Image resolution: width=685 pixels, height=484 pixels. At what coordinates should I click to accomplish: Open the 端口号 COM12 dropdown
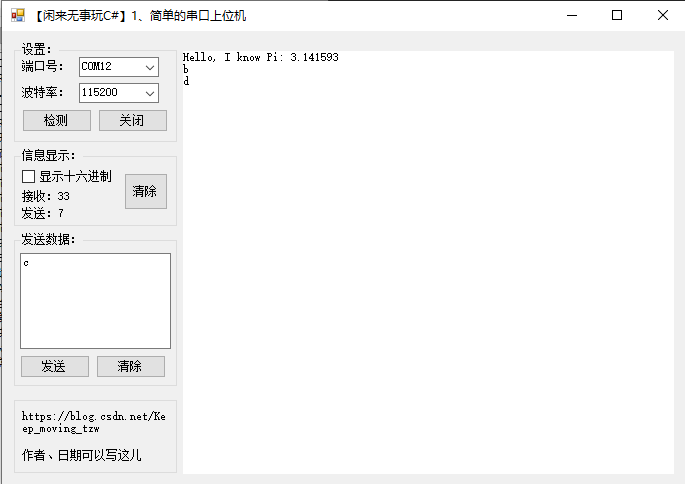point(119,67)
